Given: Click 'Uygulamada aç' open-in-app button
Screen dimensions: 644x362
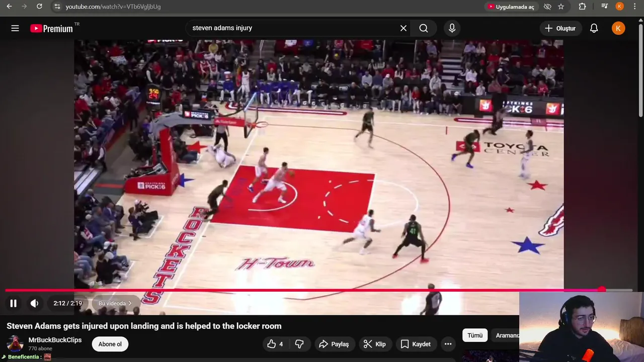Looking at the screenshot, I should [511, 7].
